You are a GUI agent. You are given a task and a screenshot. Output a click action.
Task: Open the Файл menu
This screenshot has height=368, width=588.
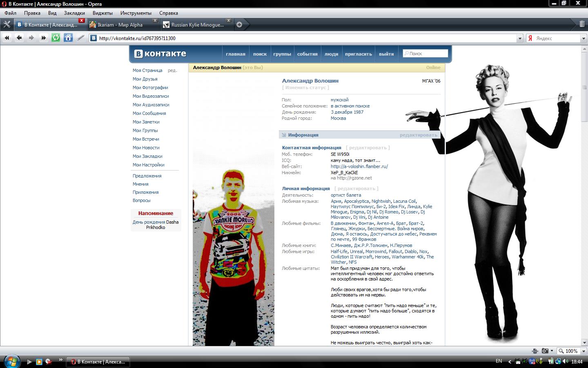click(11, 13)
